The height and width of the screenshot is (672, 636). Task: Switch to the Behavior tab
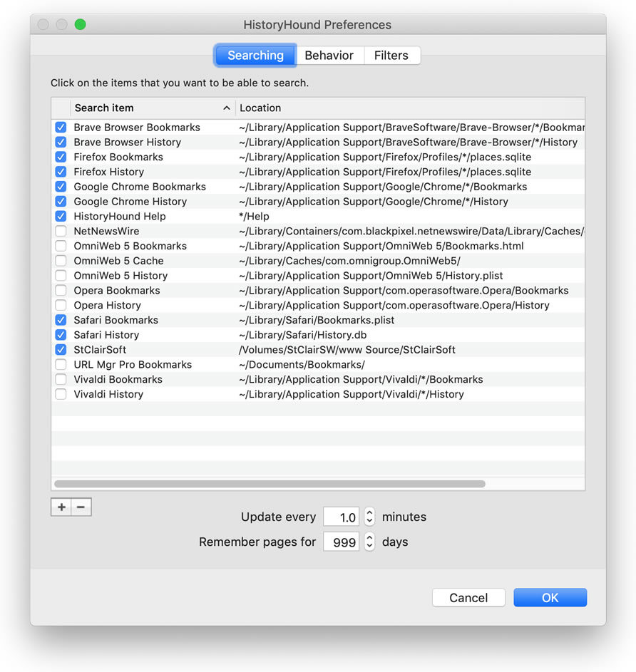[329, 56]
